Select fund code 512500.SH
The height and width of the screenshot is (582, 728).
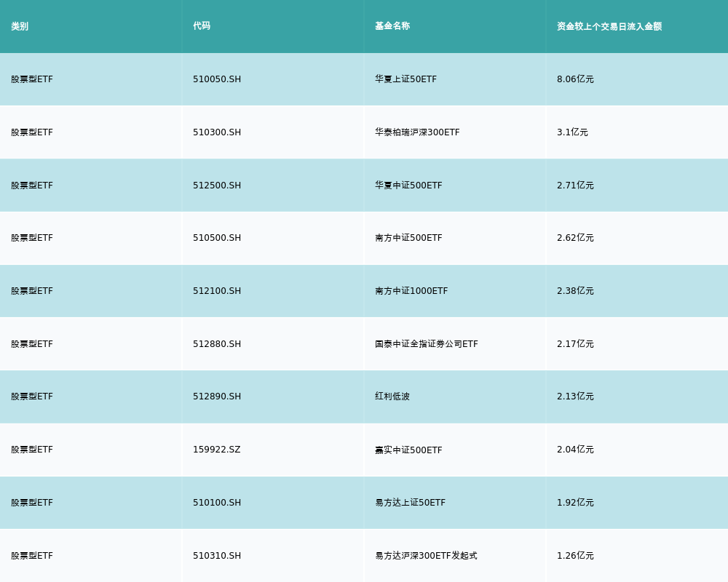click(217, 186)
